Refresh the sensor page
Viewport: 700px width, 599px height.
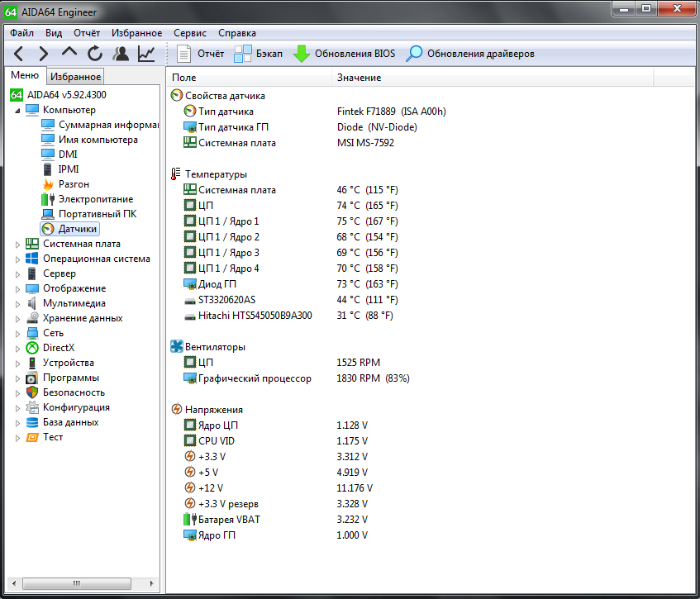(x=95, y=54)
